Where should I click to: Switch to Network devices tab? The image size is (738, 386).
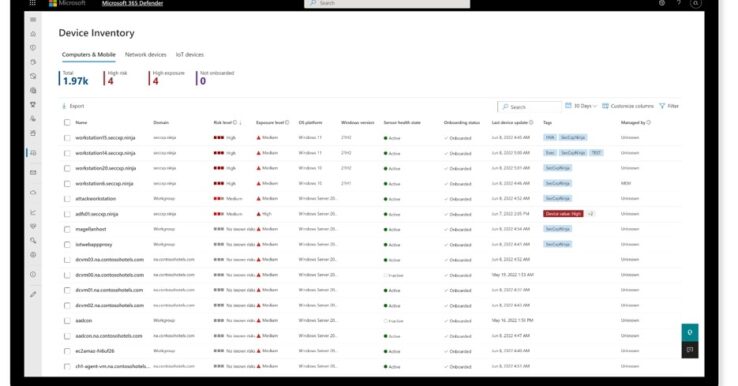145,55
